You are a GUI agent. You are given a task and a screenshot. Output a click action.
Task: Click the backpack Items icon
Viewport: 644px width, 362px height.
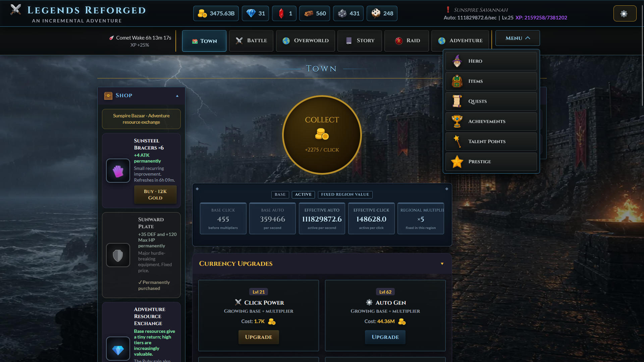pos(457,81)
